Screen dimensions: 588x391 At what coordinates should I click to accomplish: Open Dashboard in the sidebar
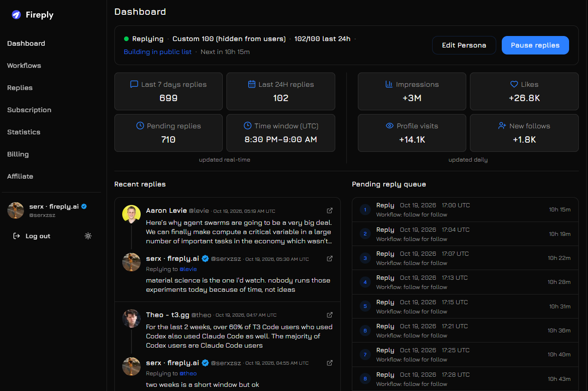point(26,43)
